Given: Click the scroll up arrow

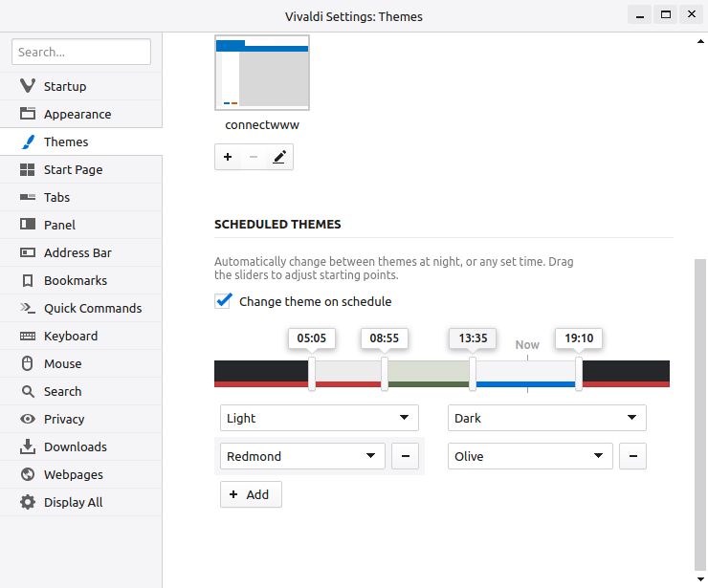Looking at the screenshot, I should (x=700, y=41).
